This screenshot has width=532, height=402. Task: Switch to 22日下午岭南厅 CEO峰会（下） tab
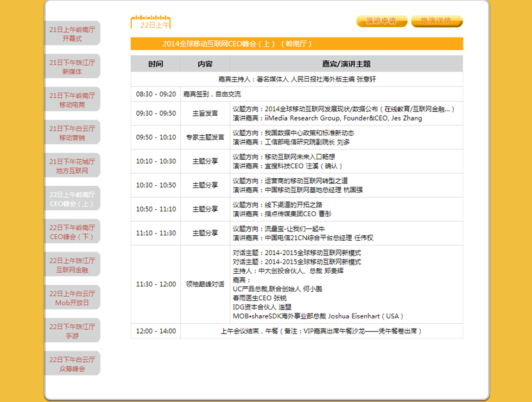72,231
